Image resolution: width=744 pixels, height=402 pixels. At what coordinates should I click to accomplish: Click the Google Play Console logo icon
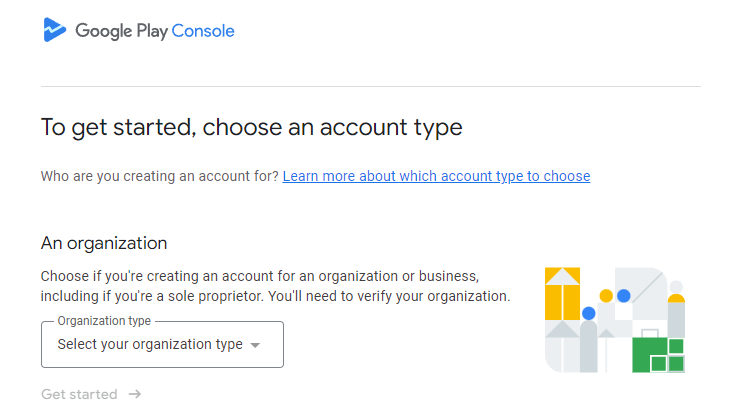(x=54, y=30)
